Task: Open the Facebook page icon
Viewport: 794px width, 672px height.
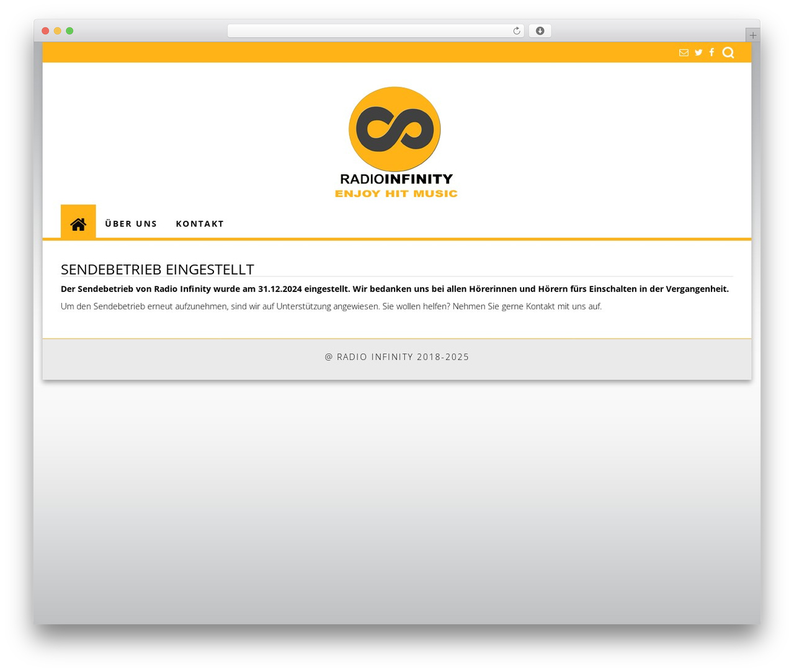Action: coord(711,53)
